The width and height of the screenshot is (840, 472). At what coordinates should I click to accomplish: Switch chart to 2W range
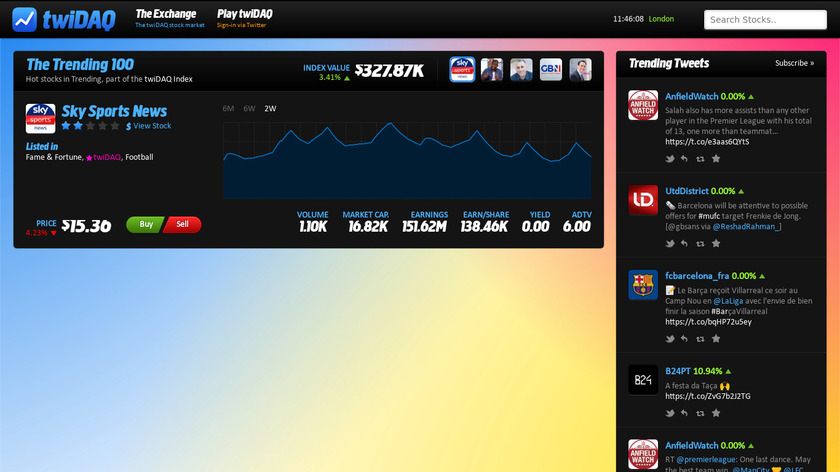click(x=270, y=108)
